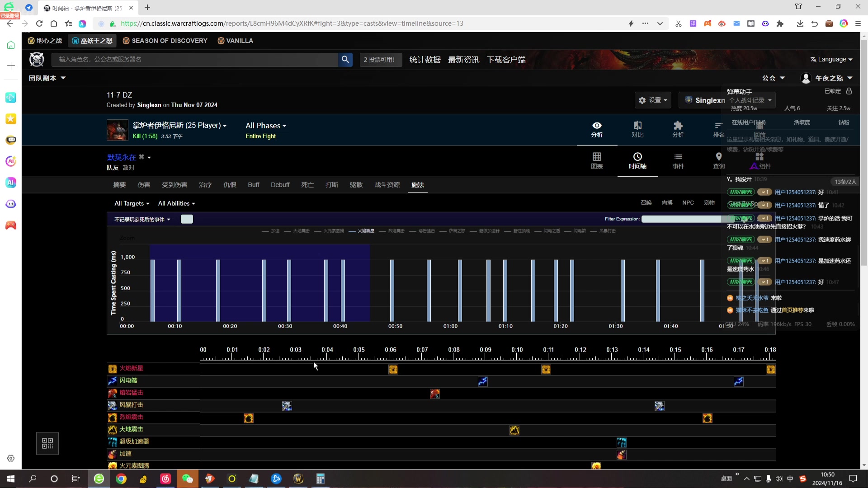Toggle the NPC filter
This screenshot has height=488, width=868.
[x=688, y=203]
